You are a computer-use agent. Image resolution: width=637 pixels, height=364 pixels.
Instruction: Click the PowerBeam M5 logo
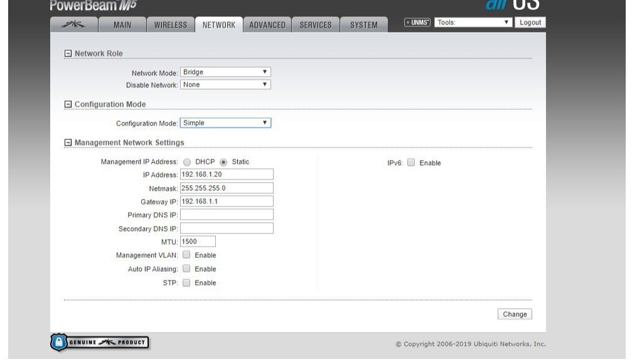tap(93, 5)
